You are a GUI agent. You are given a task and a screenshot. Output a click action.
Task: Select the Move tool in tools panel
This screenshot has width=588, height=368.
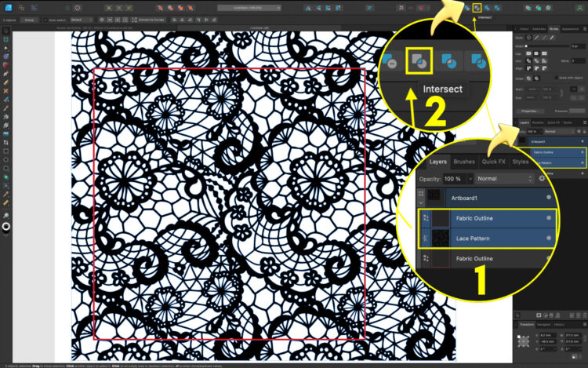(x=6, y=31)
